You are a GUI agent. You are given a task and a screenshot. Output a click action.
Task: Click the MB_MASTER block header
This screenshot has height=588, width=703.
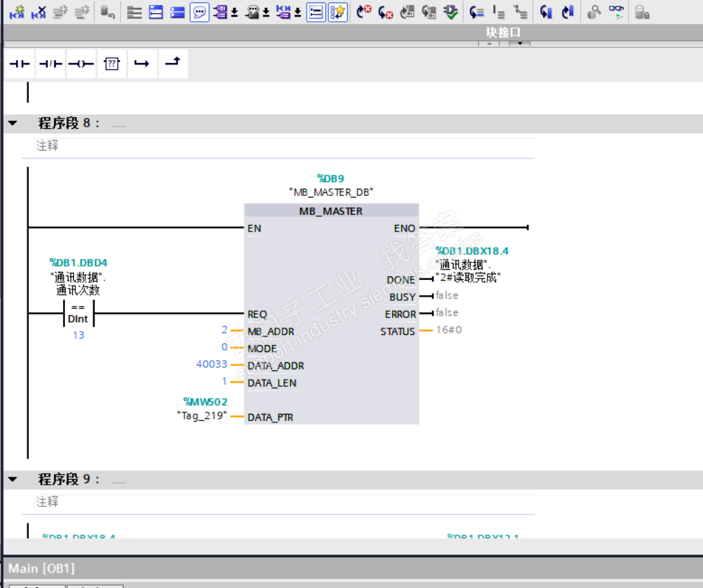pyautogui.click(x=331, y=211)
